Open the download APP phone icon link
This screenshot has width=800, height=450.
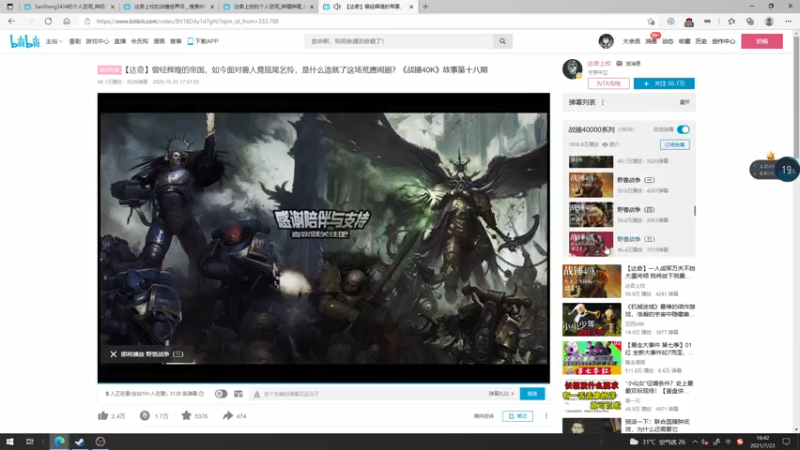pyautogui.click(x=203, y=41)
